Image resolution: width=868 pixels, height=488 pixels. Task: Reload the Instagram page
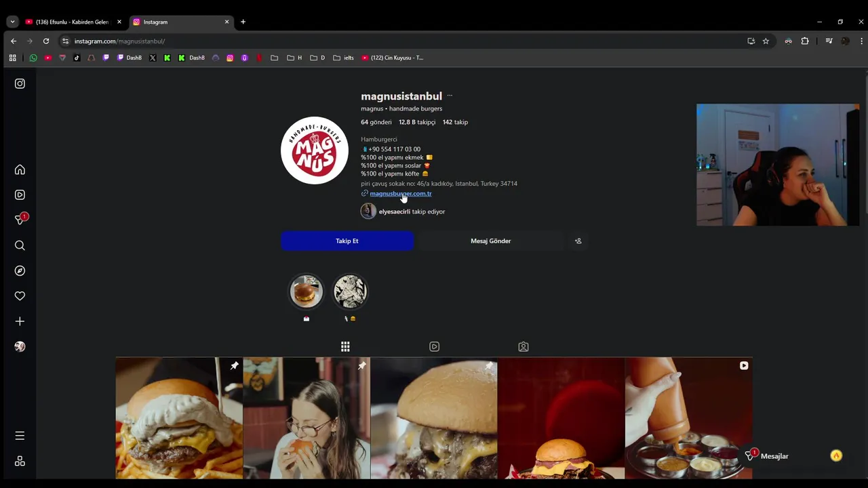(x=46, y=41)
